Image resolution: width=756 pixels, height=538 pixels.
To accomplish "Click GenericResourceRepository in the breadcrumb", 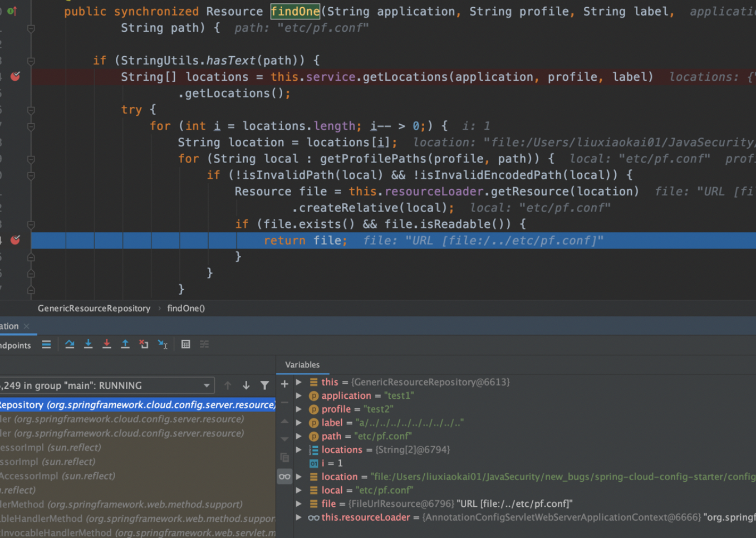I will click(x=94, y=309).
